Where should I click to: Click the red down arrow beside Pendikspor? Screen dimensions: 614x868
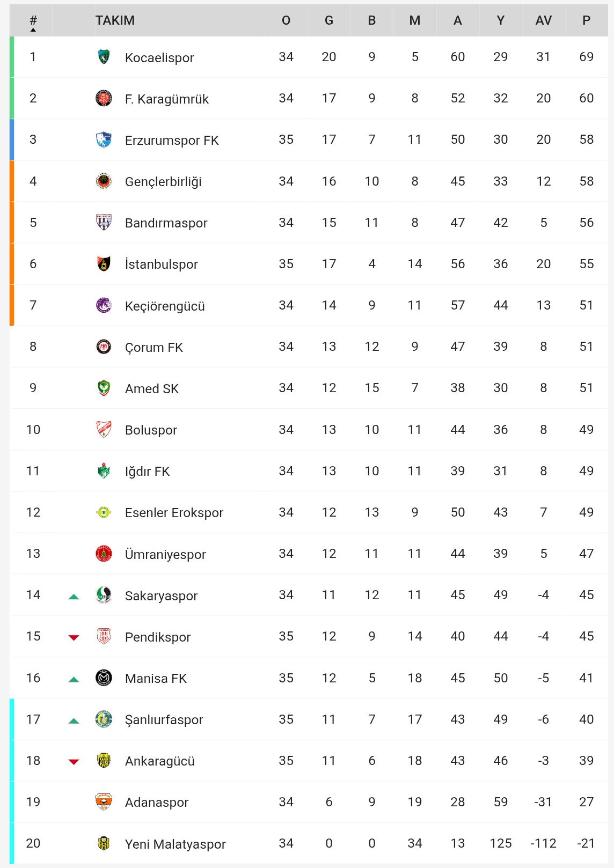point(74,637)
